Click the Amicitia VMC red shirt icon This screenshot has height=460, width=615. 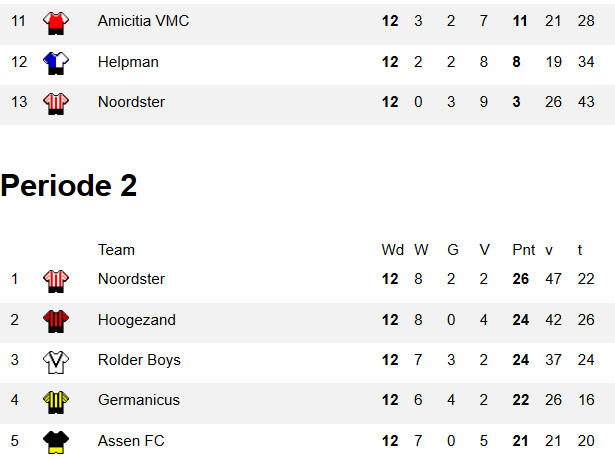pyautogui.click(x=56, y=23)
